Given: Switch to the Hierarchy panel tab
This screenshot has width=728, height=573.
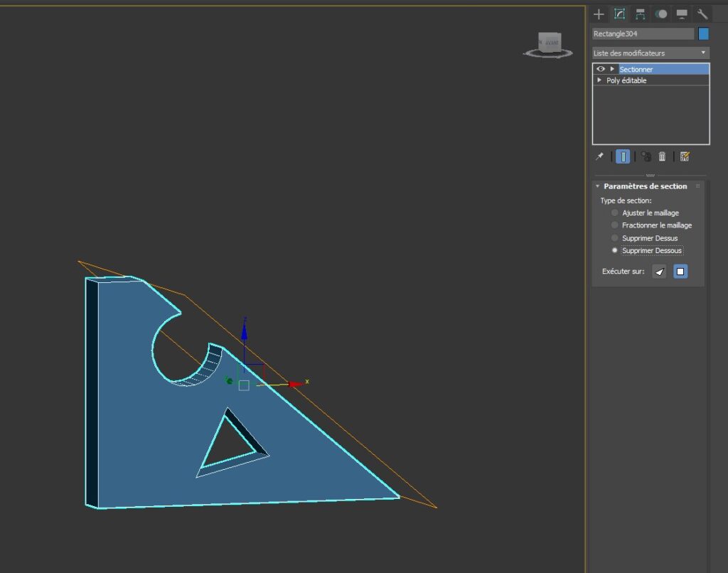Looking at the screenshot, I should tap(641, 14).
